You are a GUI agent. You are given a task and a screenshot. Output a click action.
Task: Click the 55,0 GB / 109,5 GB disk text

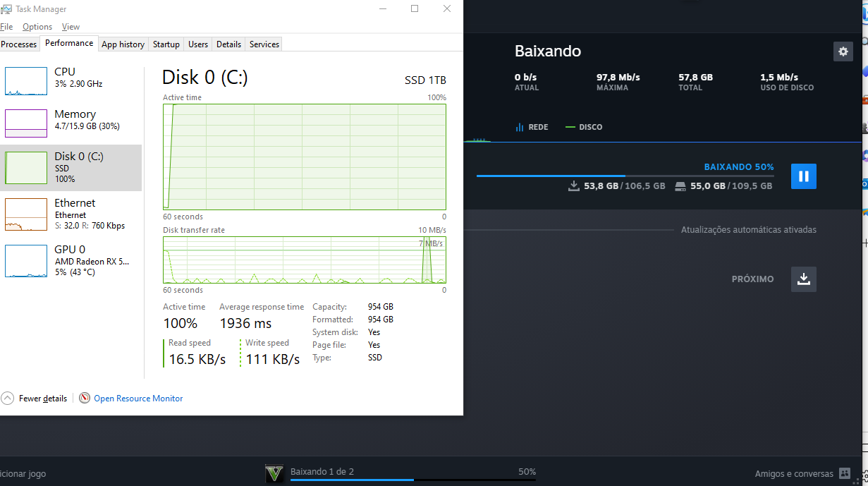(731, 186)
